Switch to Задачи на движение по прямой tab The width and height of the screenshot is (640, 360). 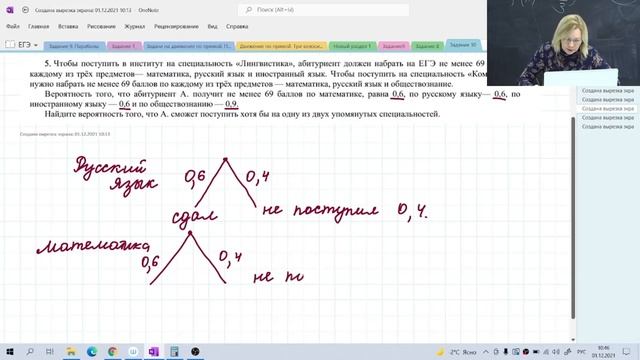click(x=189, y=46)
